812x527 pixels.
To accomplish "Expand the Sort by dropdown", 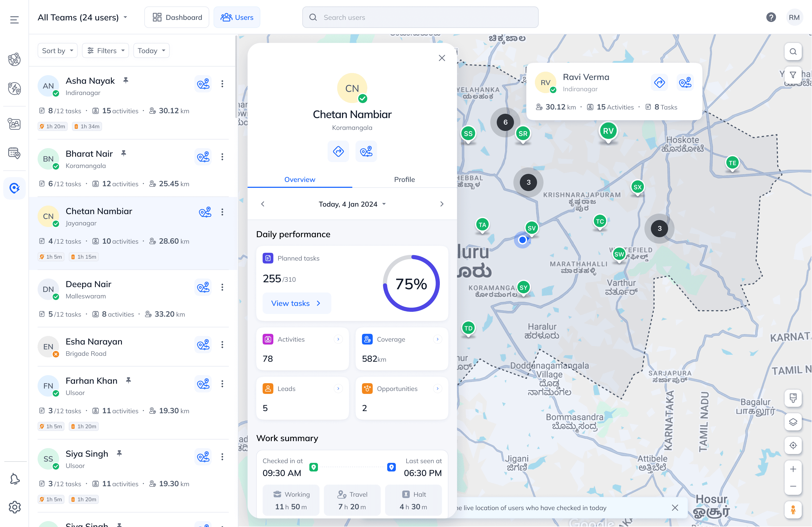I will click(57, 50).
